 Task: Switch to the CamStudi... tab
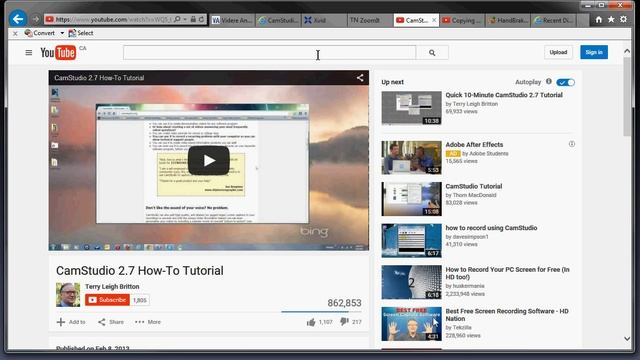point(278,20)
